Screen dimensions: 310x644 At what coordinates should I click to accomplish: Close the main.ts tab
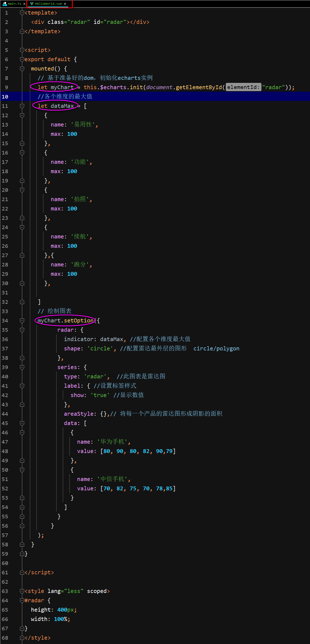24,4
